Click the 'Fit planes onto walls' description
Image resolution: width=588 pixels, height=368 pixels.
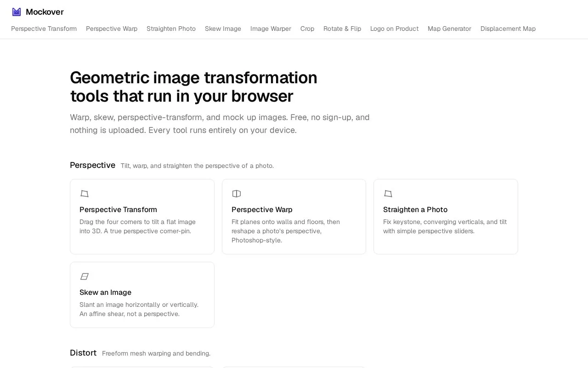tap(286, 231)
